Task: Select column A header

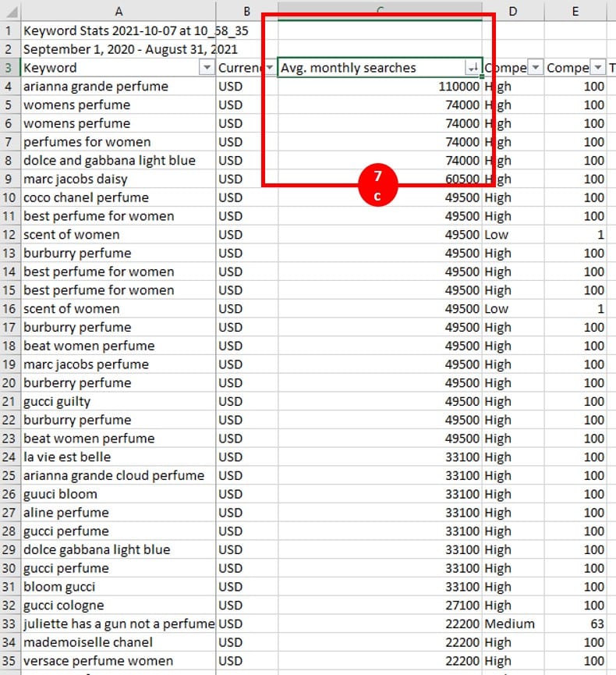Action: coord(119,11)
